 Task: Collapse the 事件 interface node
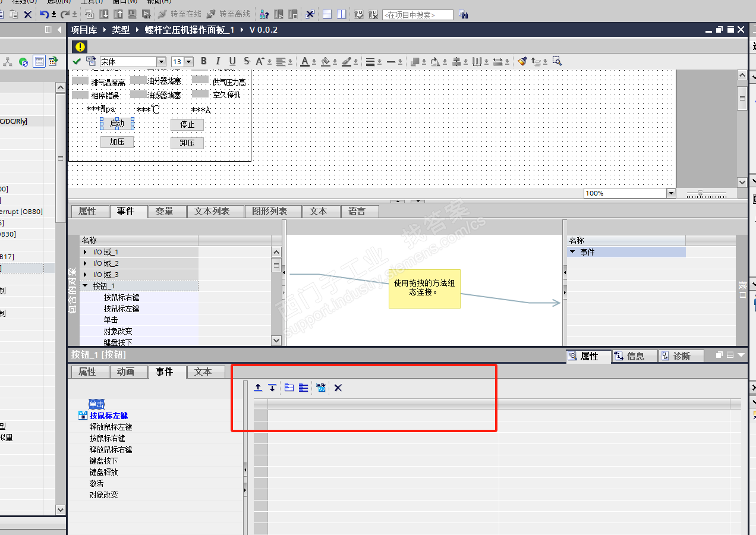pyautogui.click(x=573, y=252)
